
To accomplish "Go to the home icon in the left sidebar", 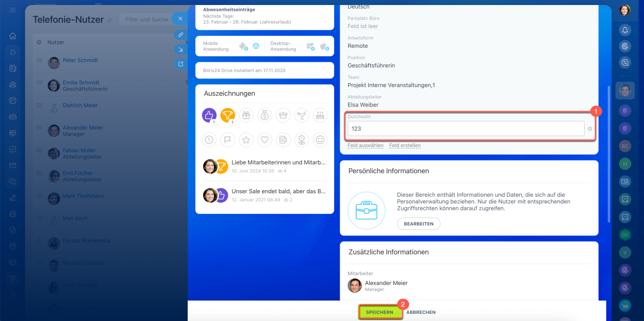I will coord(13,36).
